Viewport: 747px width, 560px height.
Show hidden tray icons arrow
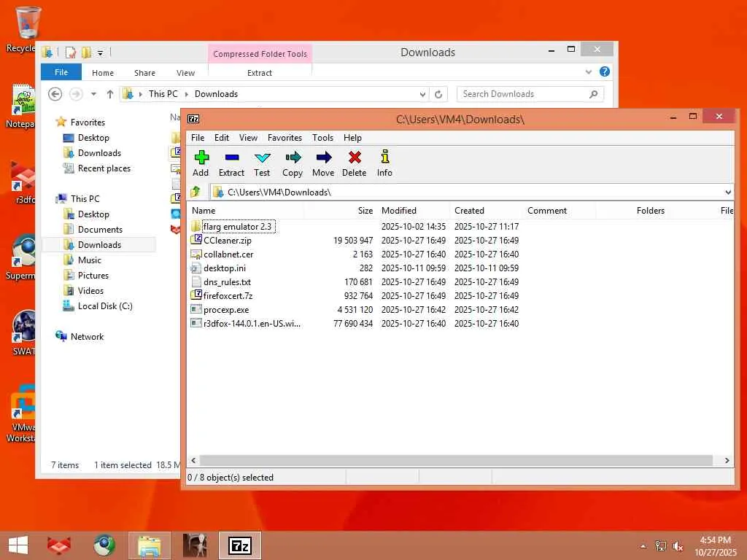pyautogui.click(x=643, y=546)
